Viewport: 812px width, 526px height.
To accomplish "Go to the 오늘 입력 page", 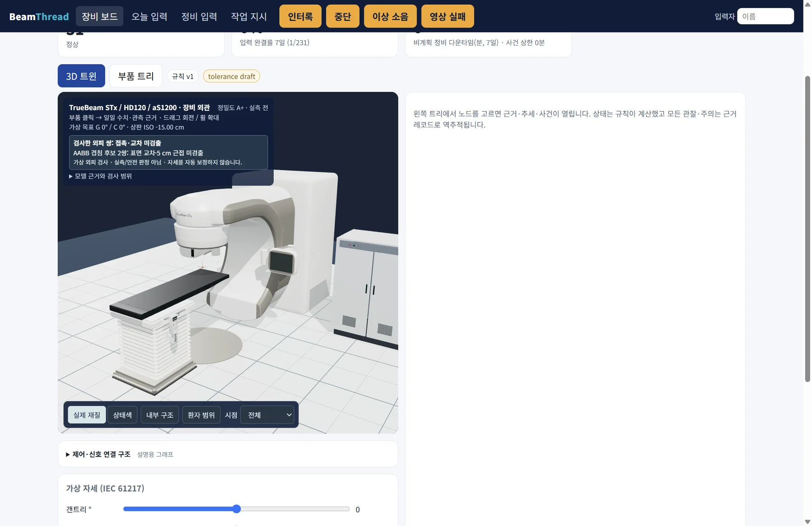I will (149, 17).
